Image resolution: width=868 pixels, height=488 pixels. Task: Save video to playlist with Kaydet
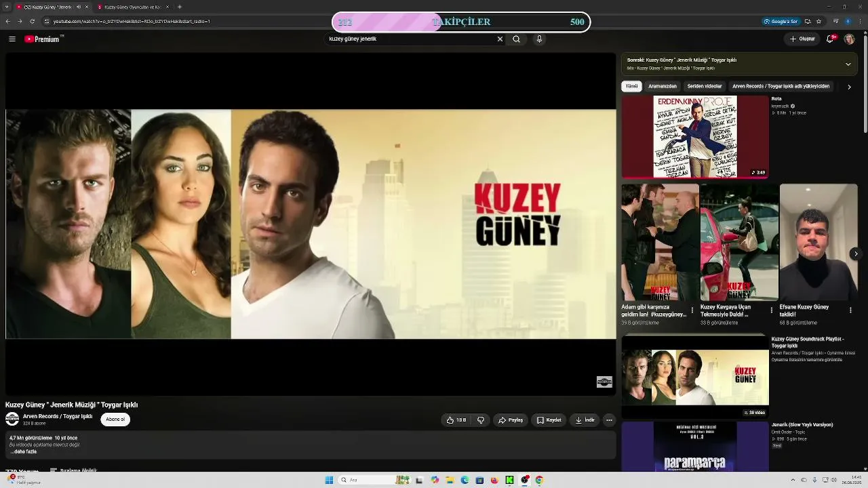[549, 420]
